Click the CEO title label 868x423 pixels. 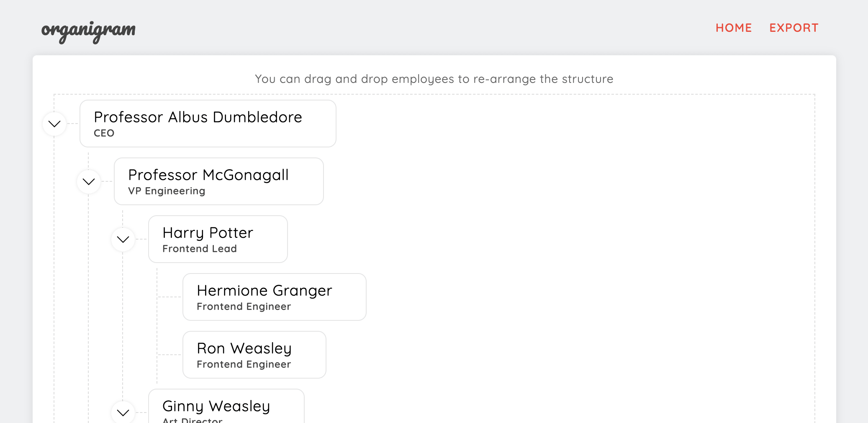click(104, 133)
